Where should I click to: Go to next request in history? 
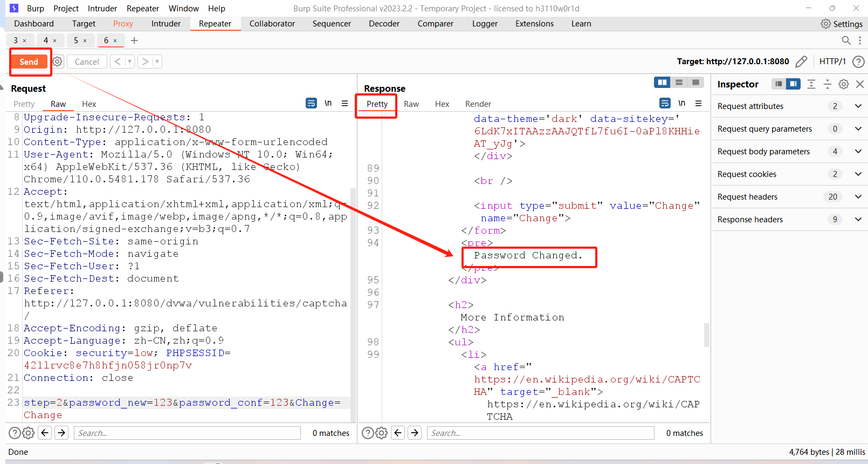(145, 62)
